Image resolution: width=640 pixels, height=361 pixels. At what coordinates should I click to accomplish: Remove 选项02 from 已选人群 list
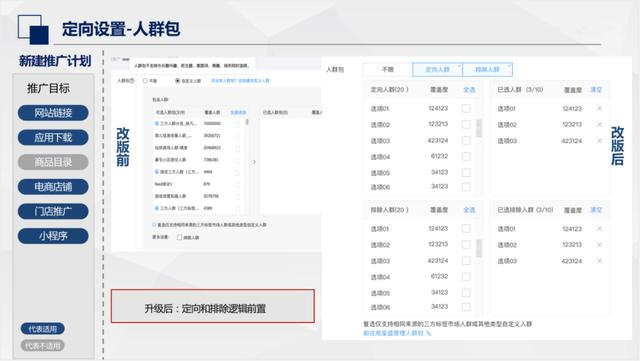(599, 124)
